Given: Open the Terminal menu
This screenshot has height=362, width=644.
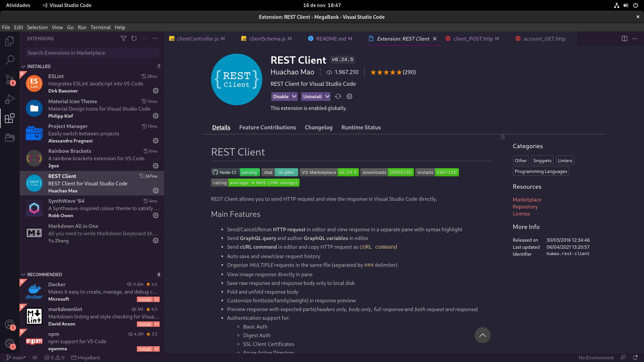Looking at the screenshot, I should coord(100,27).
